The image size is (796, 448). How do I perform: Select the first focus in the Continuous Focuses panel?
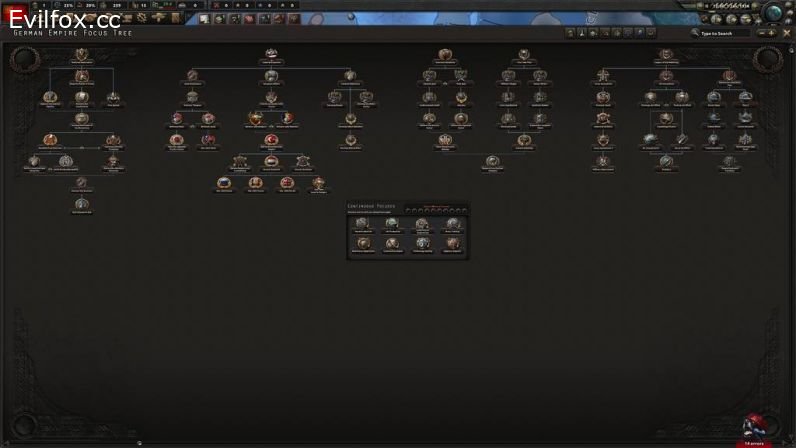pyautogui.click(x=361, y=225)
